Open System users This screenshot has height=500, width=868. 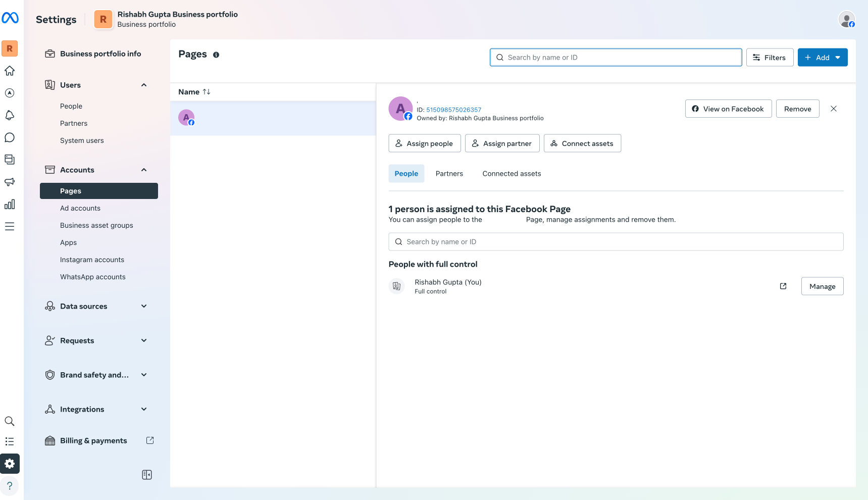[x=82, y=140]
